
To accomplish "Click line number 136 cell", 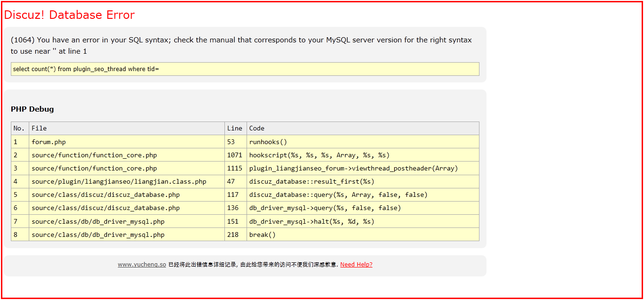I will pyautogui.click(x=233, y=208).
